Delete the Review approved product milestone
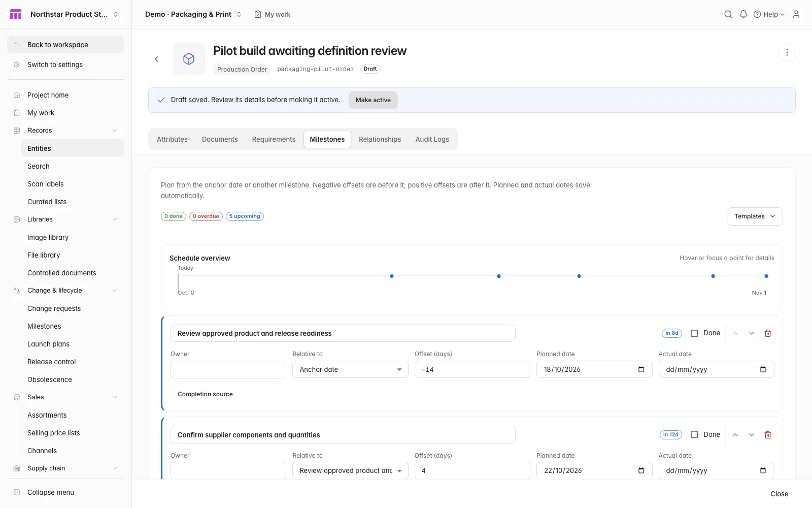Screen dimensions: 812x508 click(768, 333)
